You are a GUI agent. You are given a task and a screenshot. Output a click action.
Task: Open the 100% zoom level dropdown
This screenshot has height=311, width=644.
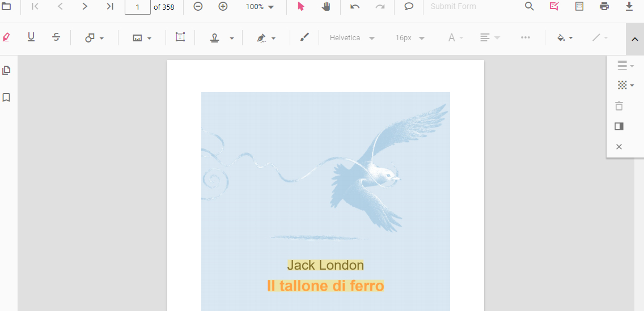(x=260, y=7)
